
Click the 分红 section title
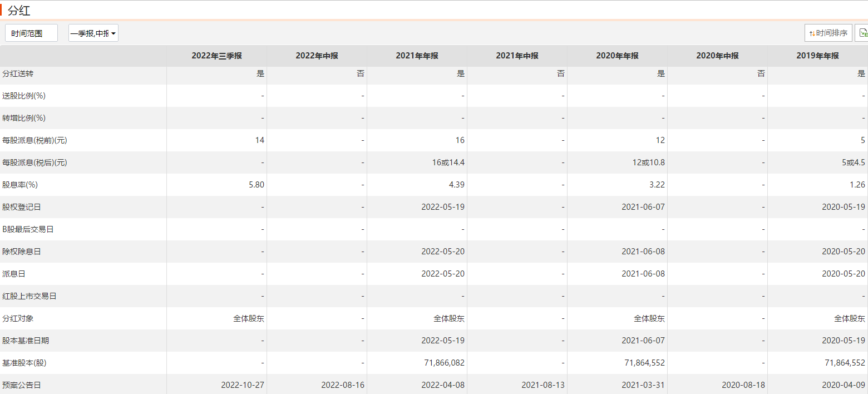[18, 9]
